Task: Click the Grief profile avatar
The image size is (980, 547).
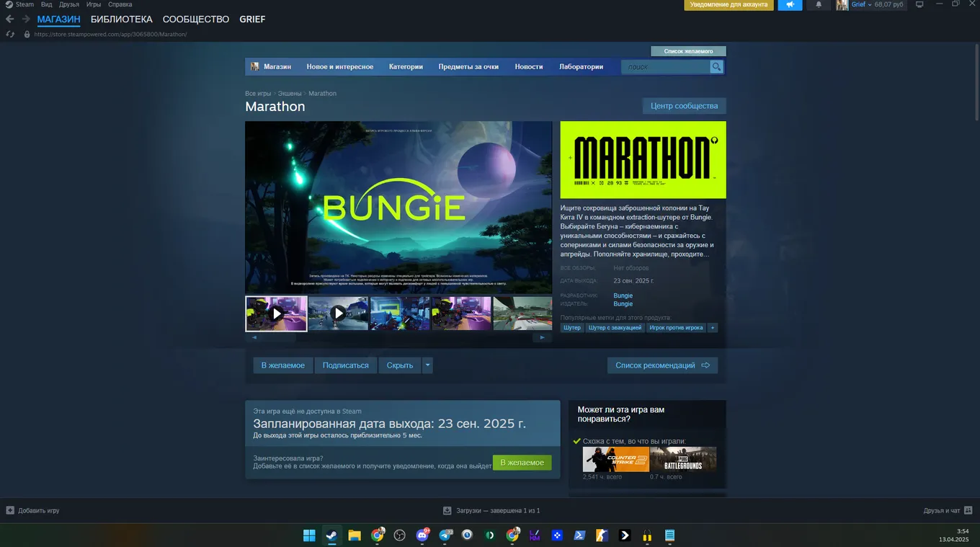Action: pyautogui.click(x=842, y=5)
